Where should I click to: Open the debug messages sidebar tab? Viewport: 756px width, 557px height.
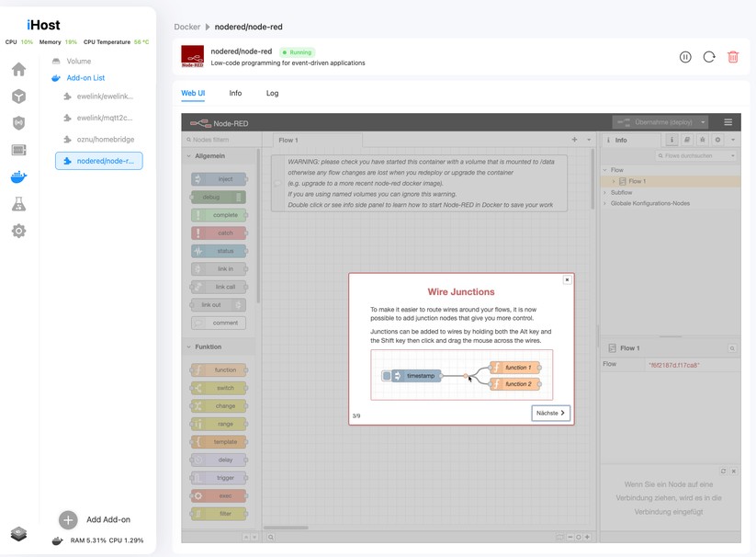tap(701, 140)
